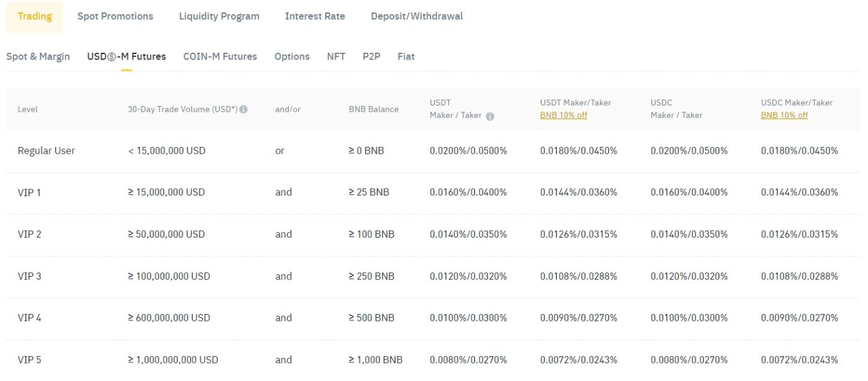Select the NFT sub-tab
The height and width of the screenshot is (381, 868).
[336, 56]
